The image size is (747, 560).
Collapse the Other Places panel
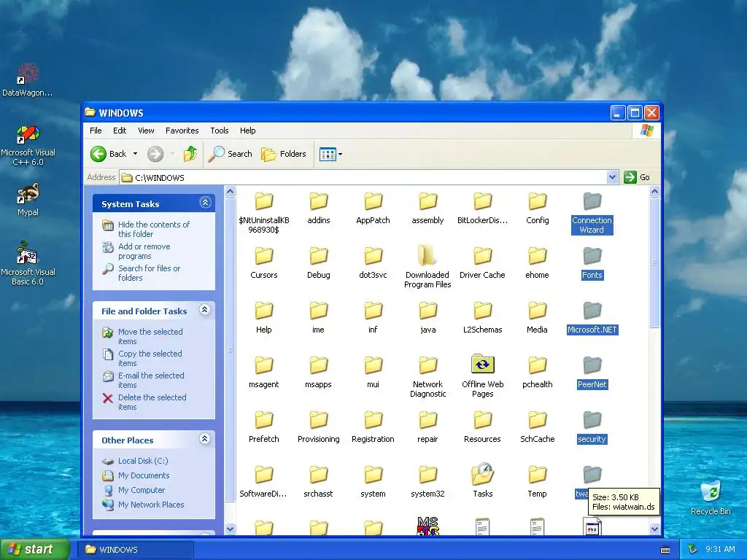click(x=205, y=439)
